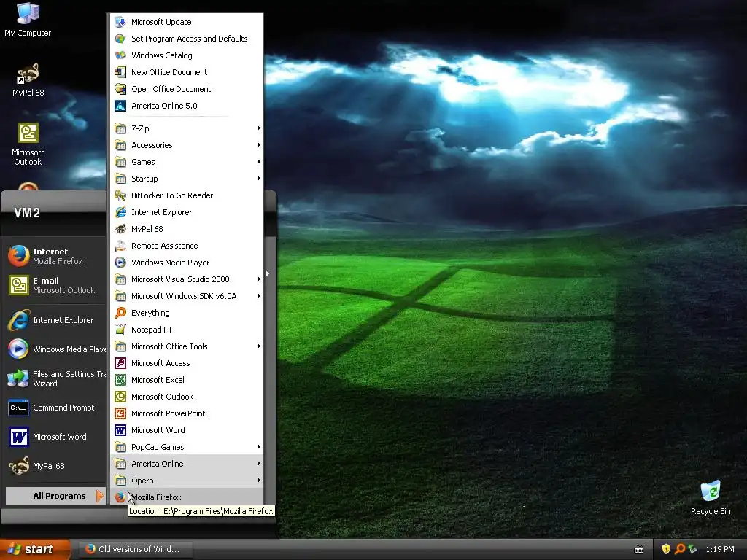Screen dimensions: 747x560
Task: Click the New Office Document icon
Action: 120,72
